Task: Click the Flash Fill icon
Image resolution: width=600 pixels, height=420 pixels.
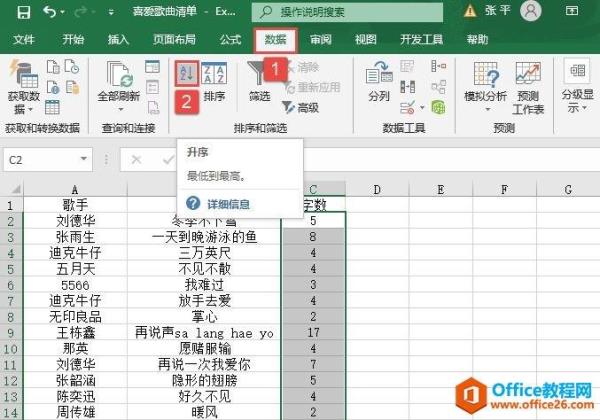Action: [407, 66]
